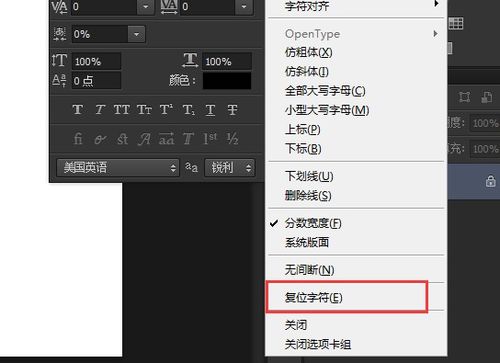500x363 pixels.
Task: Click the horizontal scale T icon
Action: pos(190,60)
